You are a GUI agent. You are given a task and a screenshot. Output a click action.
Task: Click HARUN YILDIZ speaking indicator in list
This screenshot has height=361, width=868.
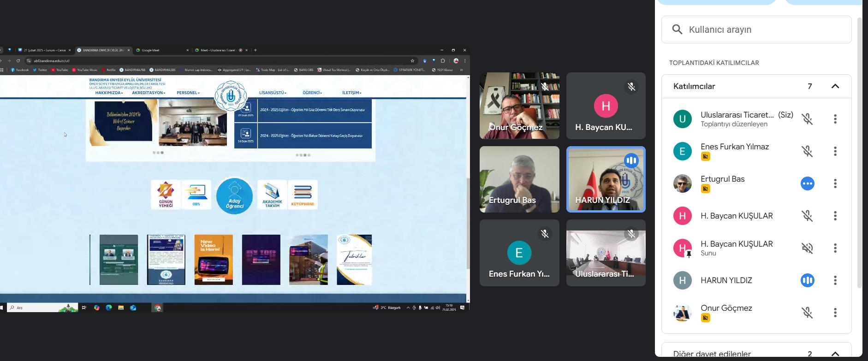coord(807,280)
